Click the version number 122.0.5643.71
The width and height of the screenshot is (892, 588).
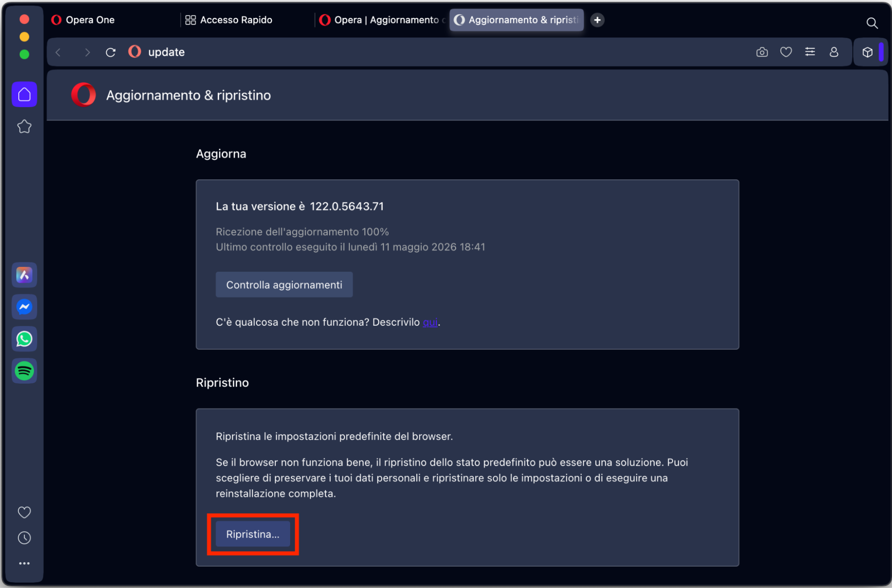click(x=347, y=207)
